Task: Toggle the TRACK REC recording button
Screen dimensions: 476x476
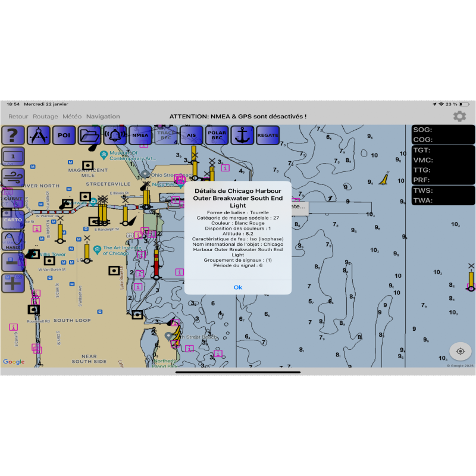Action: pos(166,136)
